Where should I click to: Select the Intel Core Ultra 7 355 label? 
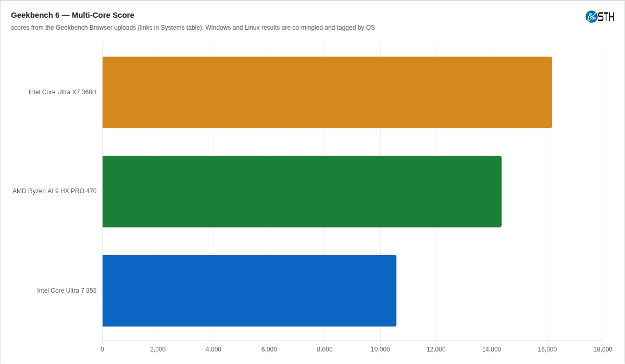[x=67, y=291]
